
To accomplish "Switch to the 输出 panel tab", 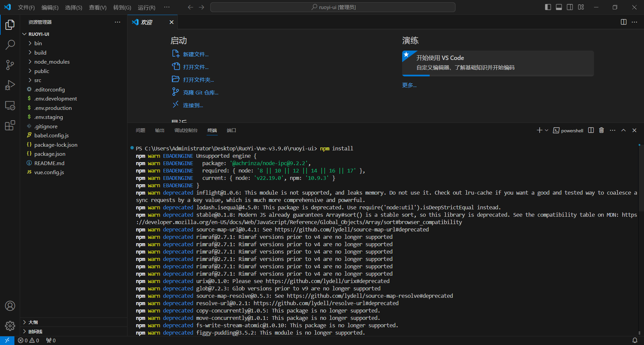I will 160,130.
